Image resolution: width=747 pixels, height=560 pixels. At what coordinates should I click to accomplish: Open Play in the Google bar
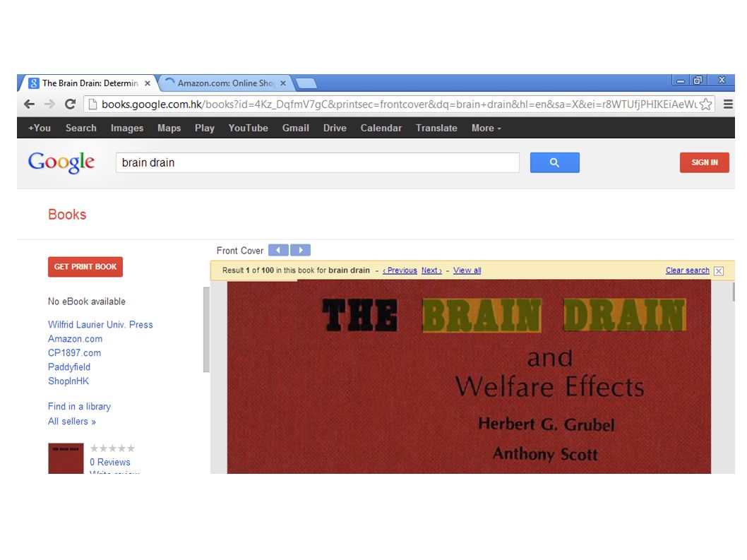[204, 128]
